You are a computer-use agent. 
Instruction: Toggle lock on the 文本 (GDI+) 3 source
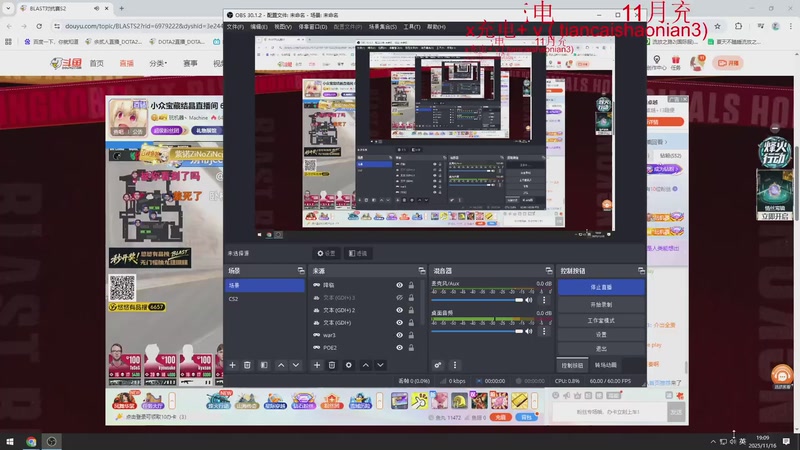(x=411, y=297)
